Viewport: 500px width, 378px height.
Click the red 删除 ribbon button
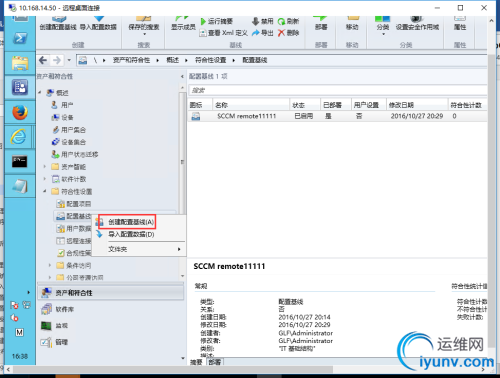click(288, 33)
